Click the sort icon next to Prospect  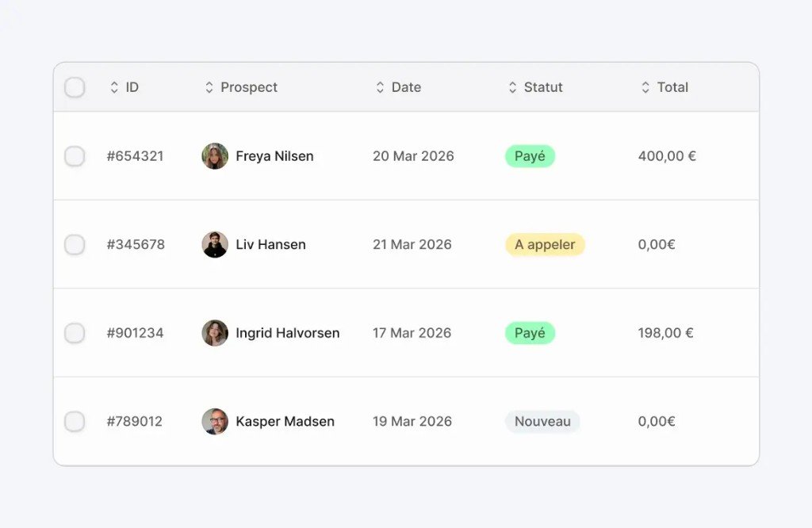[x=208, y=87]
